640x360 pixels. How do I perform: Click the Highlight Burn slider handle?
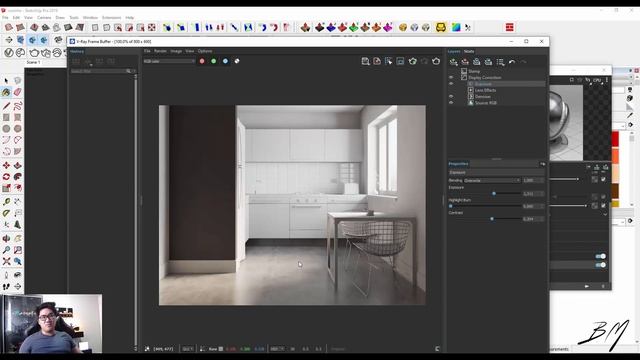[451, 206]
